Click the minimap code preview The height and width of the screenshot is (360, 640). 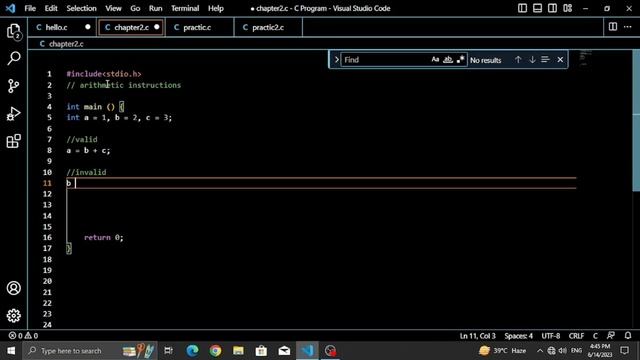[x=586, y=58]
